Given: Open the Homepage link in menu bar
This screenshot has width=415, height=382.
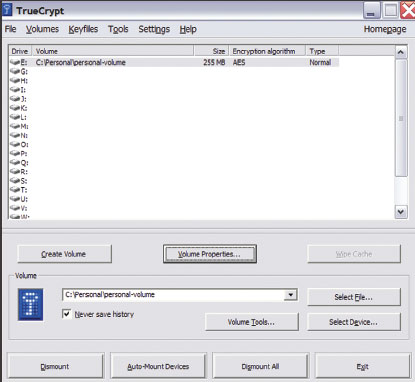Looking at the screenshot, I should pos(385,29).
